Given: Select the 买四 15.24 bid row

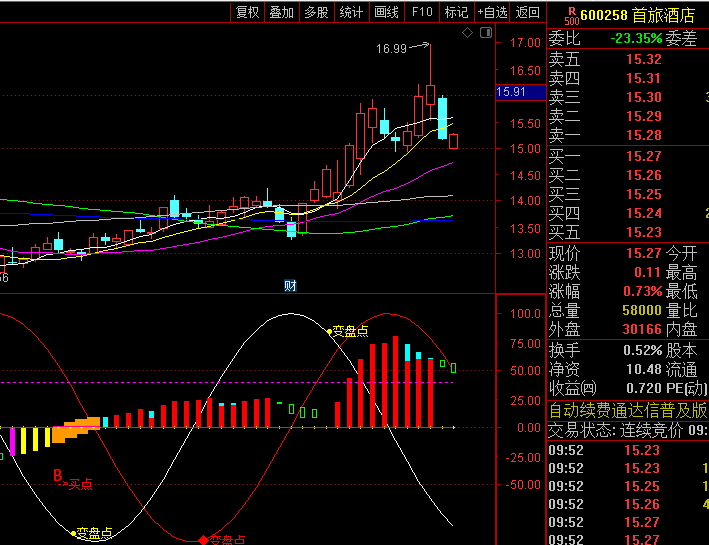Looking at the screenshot, I should [x=628, y=213].
